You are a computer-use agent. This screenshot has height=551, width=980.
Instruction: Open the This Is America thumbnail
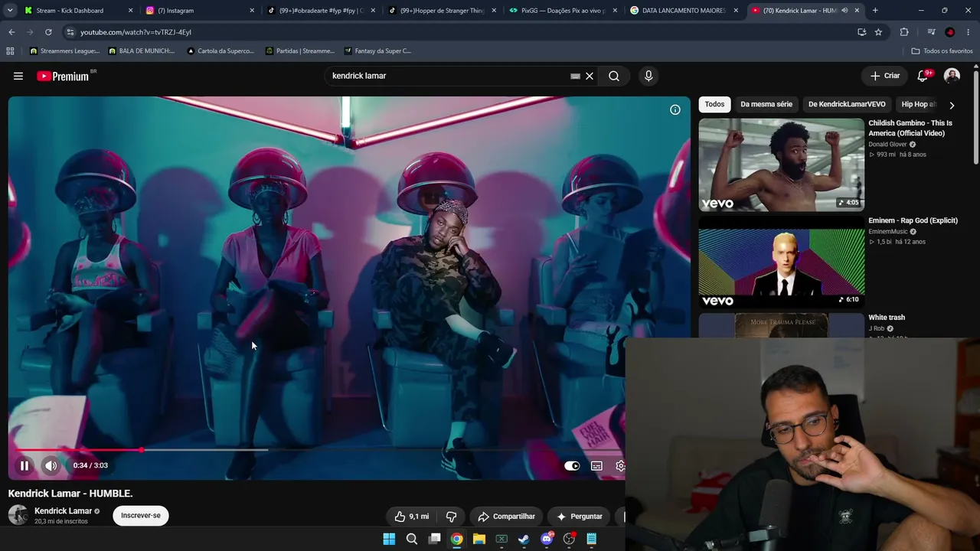click(x=781, y=165)
